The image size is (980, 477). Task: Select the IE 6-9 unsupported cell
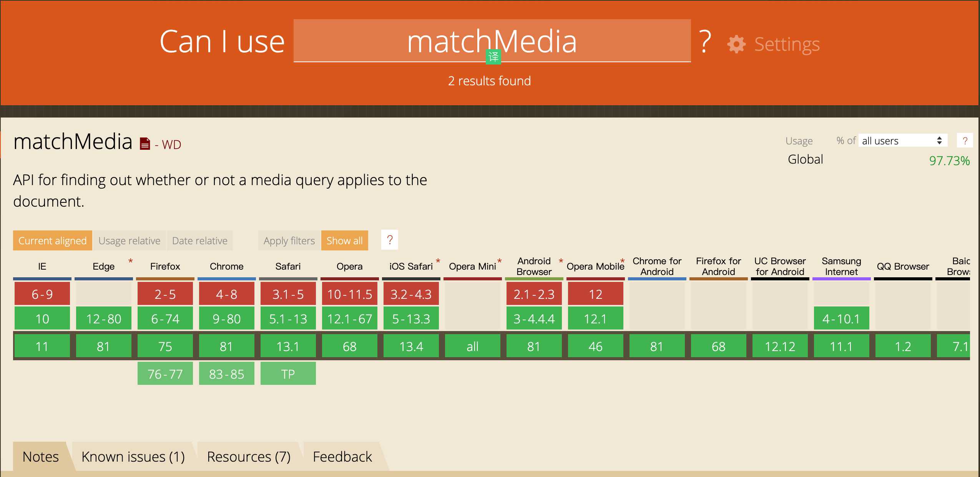42,294
